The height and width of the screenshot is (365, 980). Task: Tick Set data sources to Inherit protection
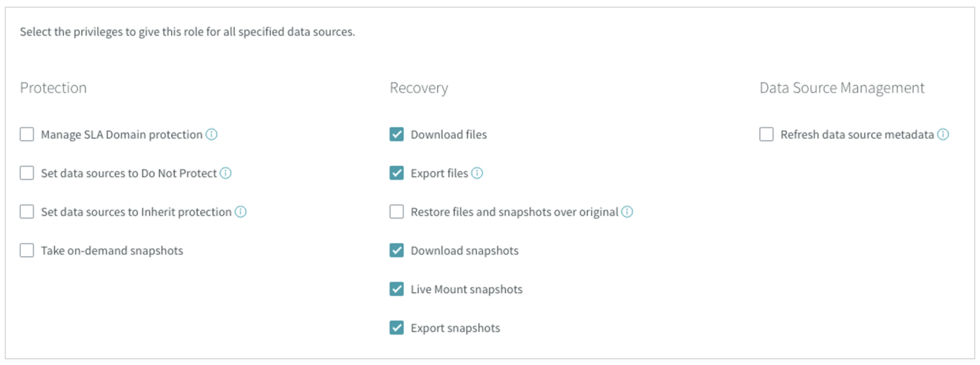27,212
